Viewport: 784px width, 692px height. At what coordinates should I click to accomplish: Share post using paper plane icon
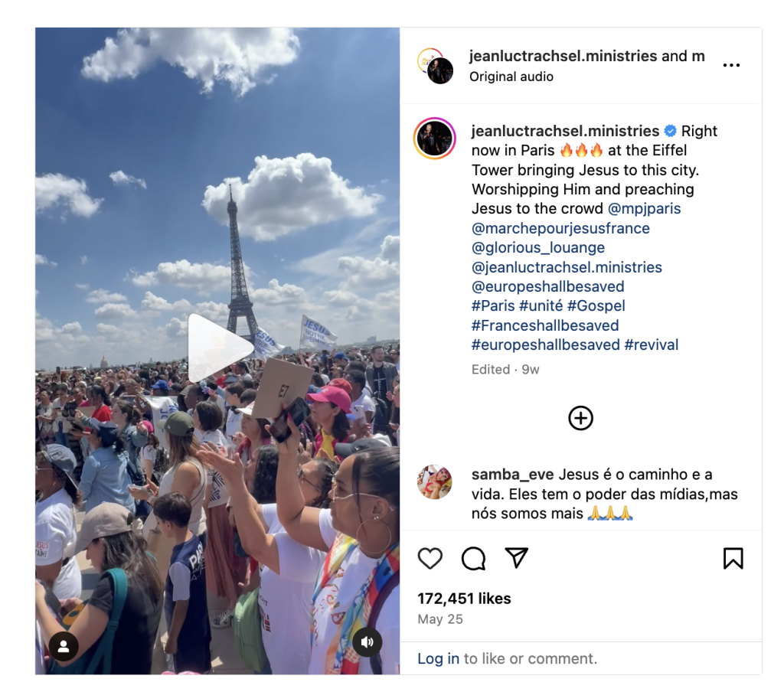coord(517,557)
